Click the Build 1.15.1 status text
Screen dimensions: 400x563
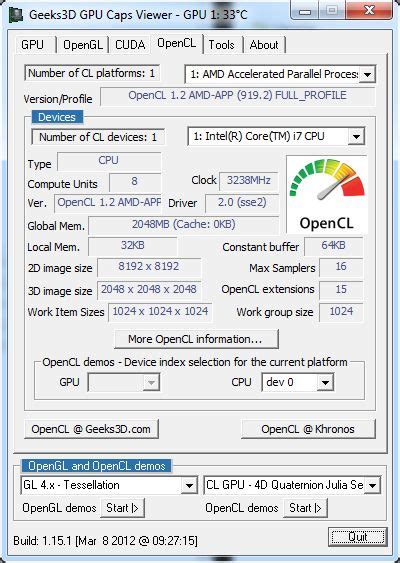105,541
